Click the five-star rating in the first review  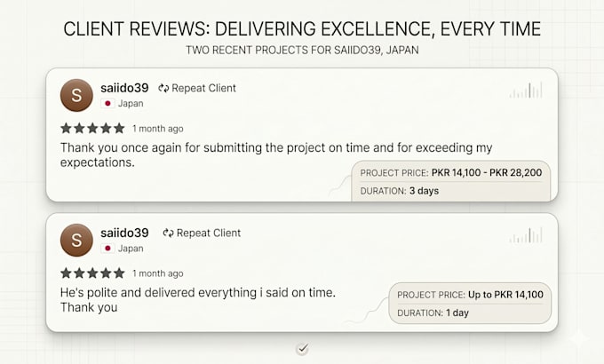[93, 128]
